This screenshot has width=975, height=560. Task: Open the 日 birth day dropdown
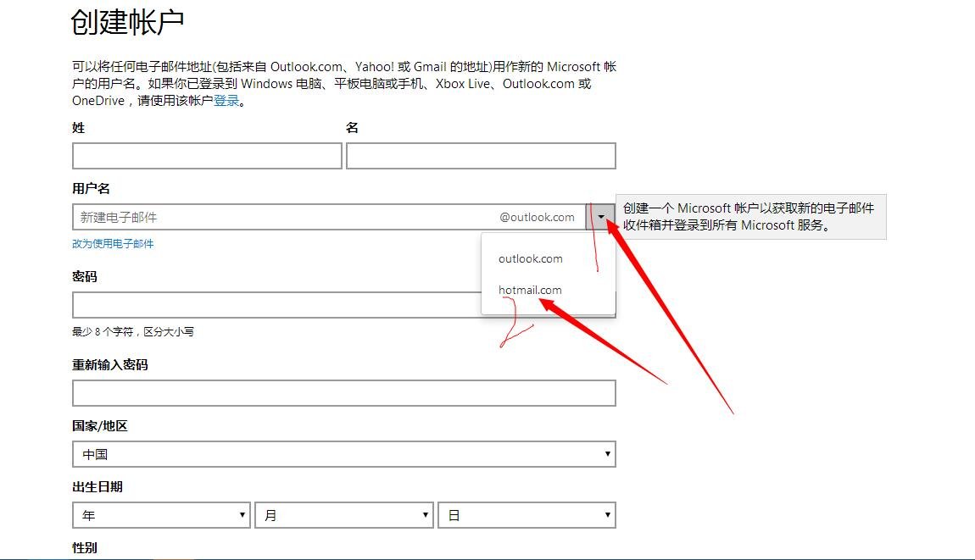click(526, 515)
